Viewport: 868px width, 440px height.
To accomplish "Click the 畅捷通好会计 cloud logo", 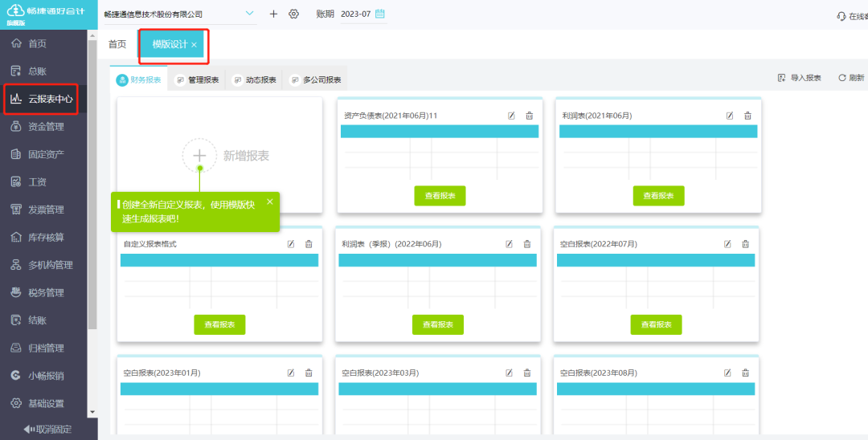I will click(15, 10).
